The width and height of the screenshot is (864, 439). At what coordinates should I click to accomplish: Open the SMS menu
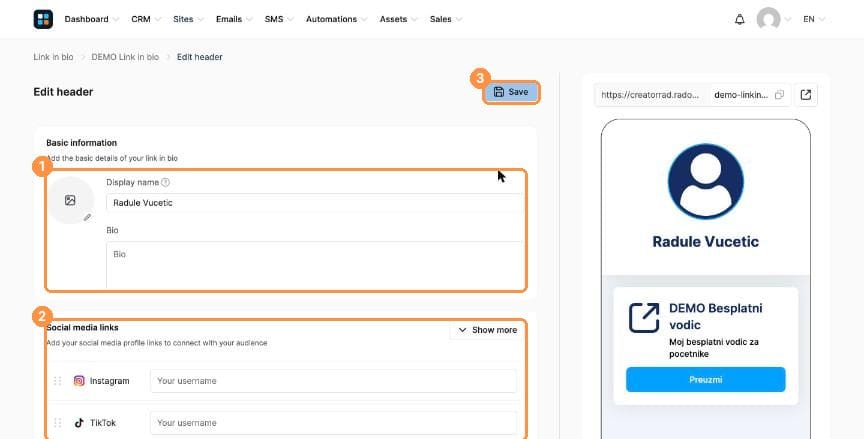[279, 19]
